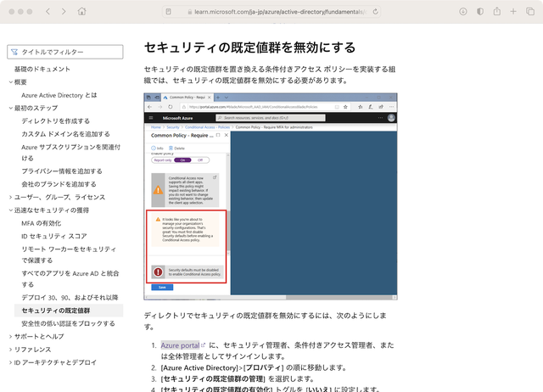The image size is (543, 392).
Task: Open 基礎のドキュメント in sidebar
Action: click(42, 70)
